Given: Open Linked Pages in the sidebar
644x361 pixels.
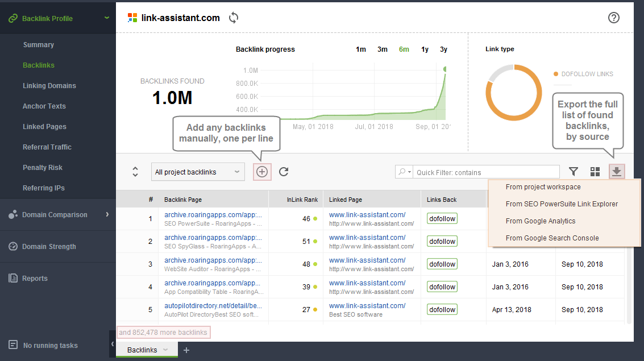Looking at the screenshot, I should tap(44, 127).
